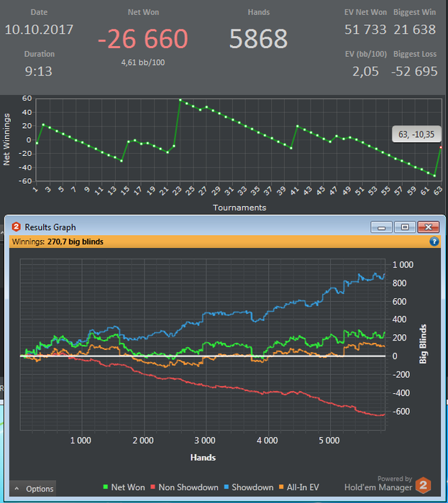Click the Net Winnings axis label

click(x=6, y=139)
